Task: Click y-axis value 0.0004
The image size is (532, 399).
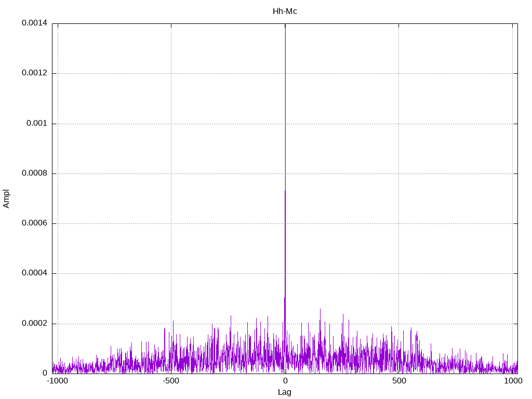Action: click(35, 273)
